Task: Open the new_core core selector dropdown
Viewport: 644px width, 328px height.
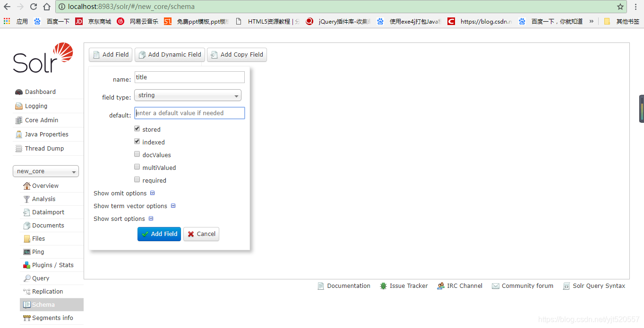Action: 46,171
